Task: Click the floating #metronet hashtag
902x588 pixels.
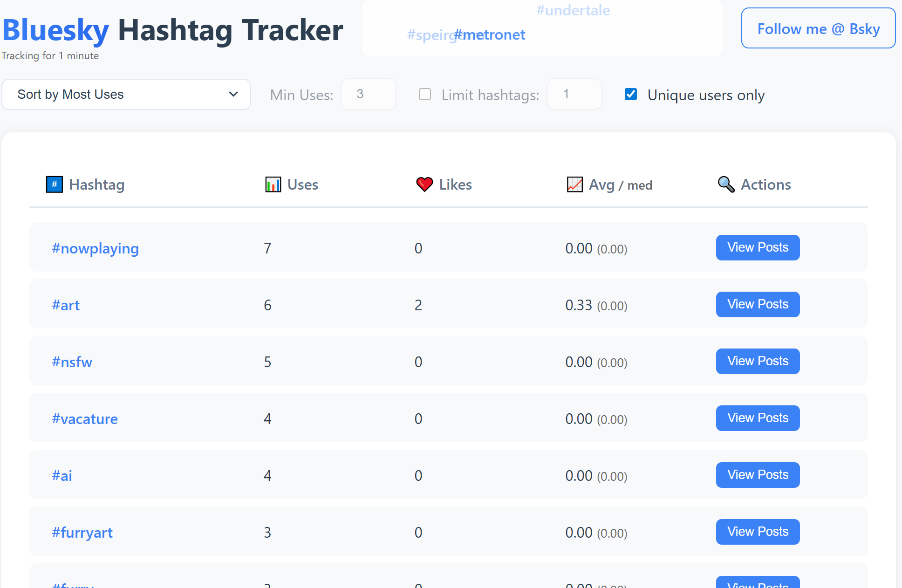Action: pyautogui.click(x=490, y=34)
